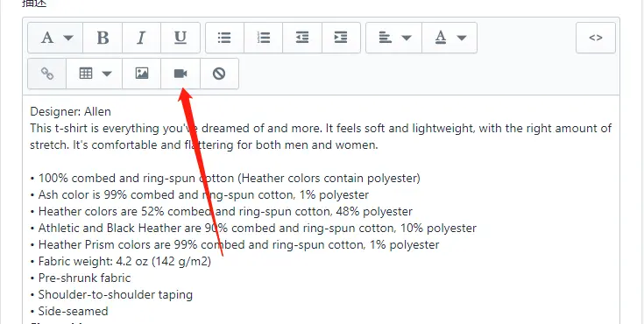Open the text color dropdown

(x=449, y=38)
